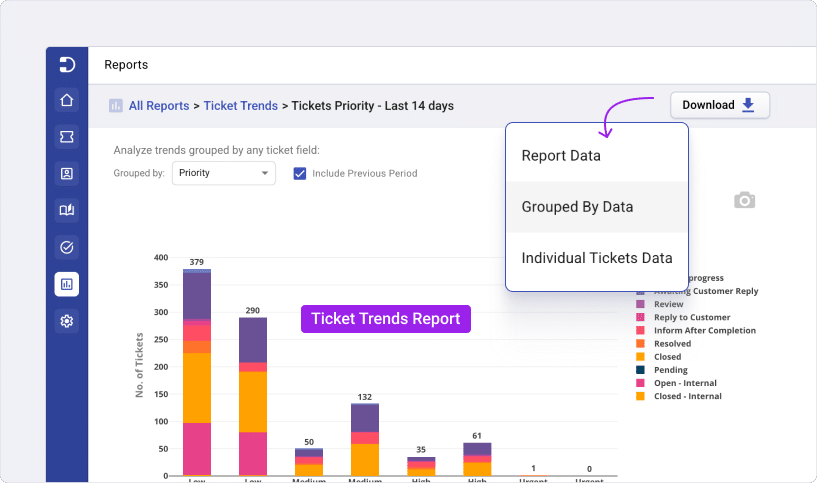This screenshot has height=483, width=817.
Task: Click the reports icon beside All Reports
Action: tap(116, 106)
